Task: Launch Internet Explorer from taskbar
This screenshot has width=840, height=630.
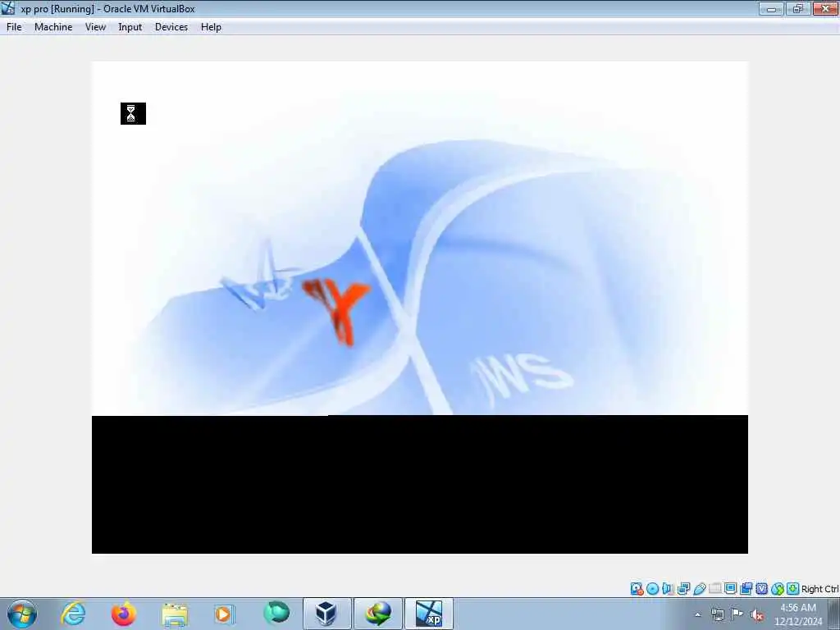Action: (x=73, y=614)
